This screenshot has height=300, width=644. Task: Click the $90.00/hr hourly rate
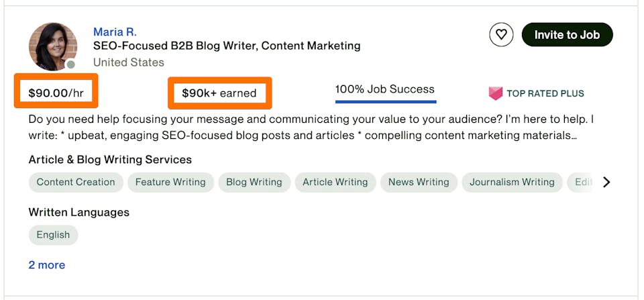coord(56,93)
